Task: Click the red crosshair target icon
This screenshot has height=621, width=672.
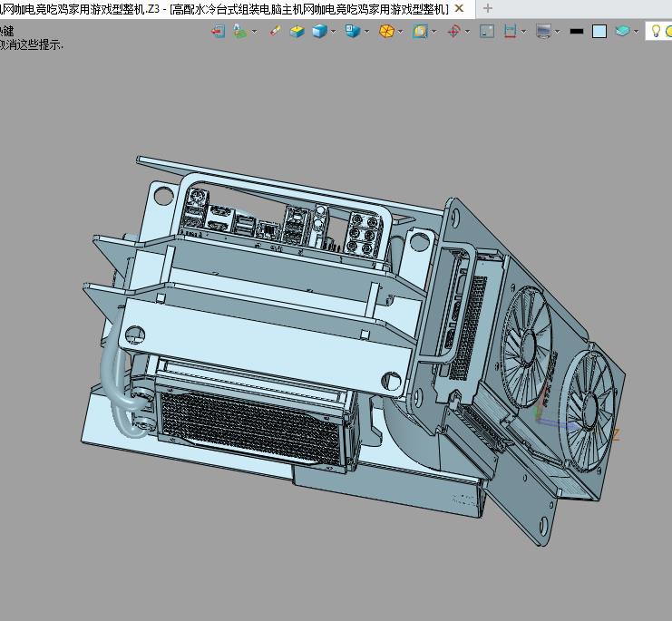Action: point(453,31)
